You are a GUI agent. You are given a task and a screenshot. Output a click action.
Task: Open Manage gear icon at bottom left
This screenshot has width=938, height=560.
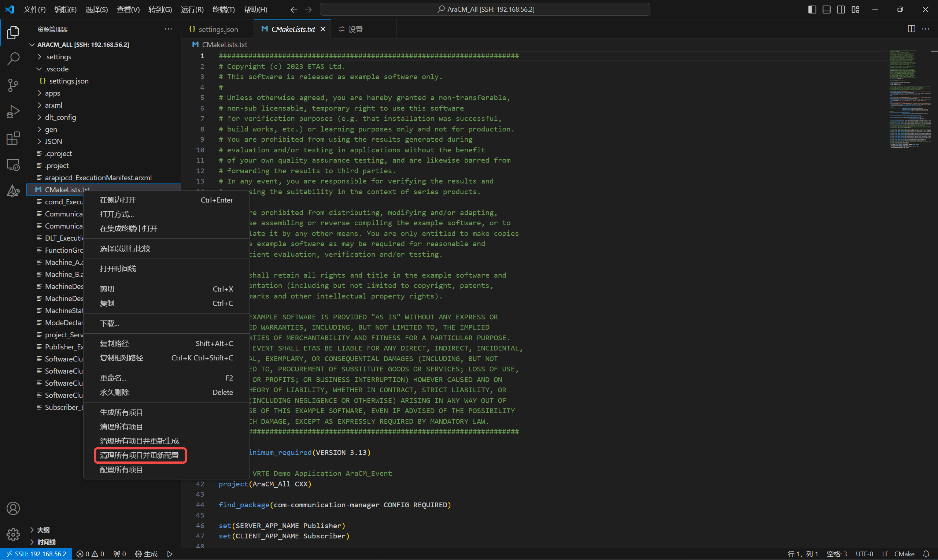pos(13,535)
